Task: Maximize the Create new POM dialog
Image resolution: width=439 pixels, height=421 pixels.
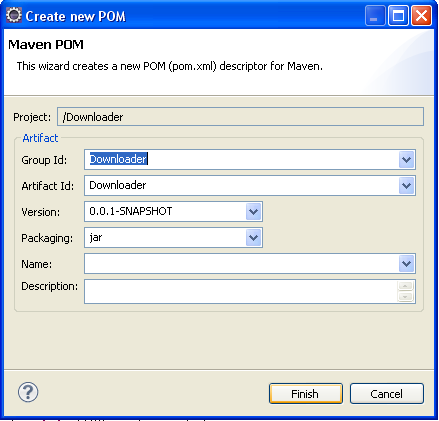Action: (x=398, y=16)
